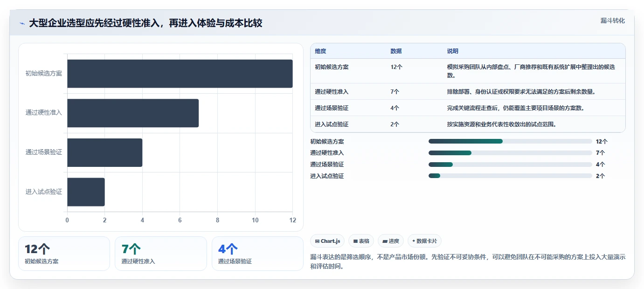This screenshot has width=644, height=289.
Task: Click description starting 完成关键流程走查后
Action: pos(516,108)
